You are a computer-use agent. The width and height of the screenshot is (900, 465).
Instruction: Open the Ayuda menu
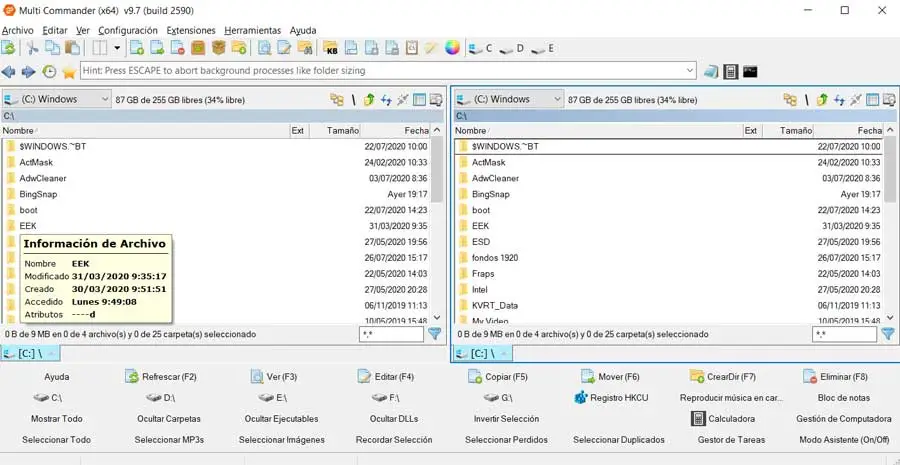pyautogui.click(x=303, y=30)
